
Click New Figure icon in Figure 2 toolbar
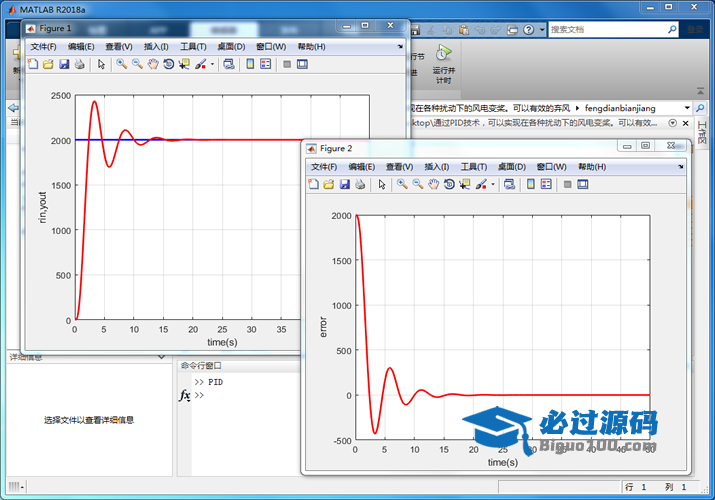coord(313,184)
